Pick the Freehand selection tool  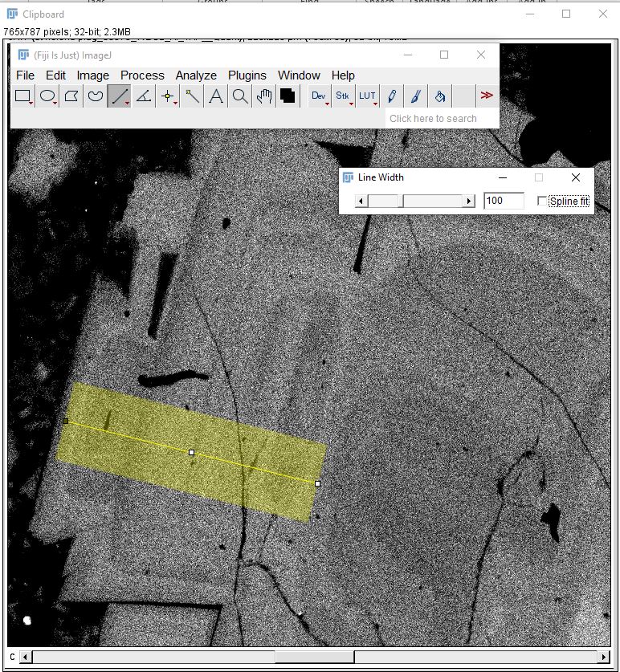96,96
